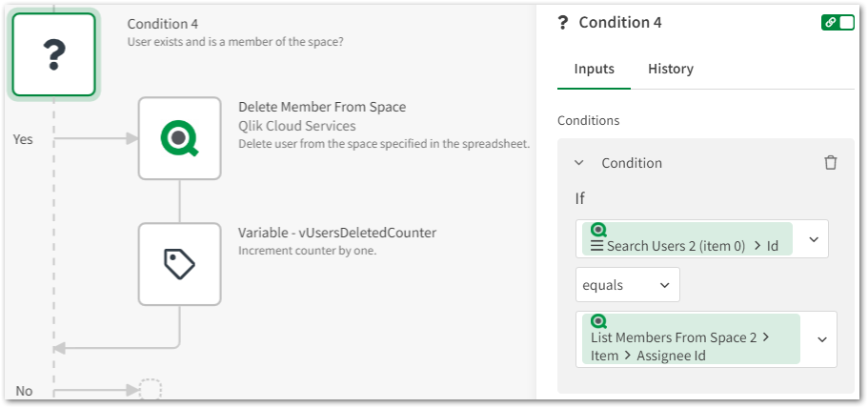The image size is (868, 408).
Task: Open the equals operator dropdown
Action: pyautogui.click(x=628, y=285)
